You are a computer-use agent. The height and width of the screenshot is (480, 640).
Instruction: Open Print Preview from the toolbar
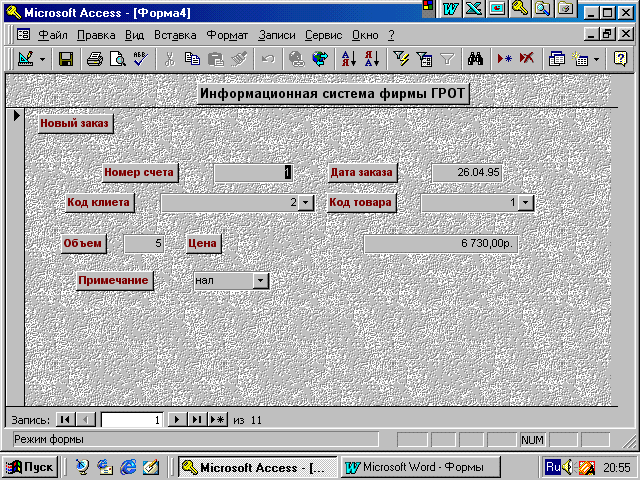118,60
